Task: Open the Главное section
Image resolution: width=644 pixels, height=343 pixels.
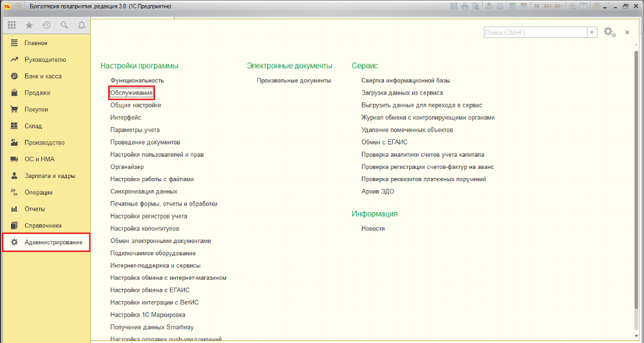Action: pos(46,43)
